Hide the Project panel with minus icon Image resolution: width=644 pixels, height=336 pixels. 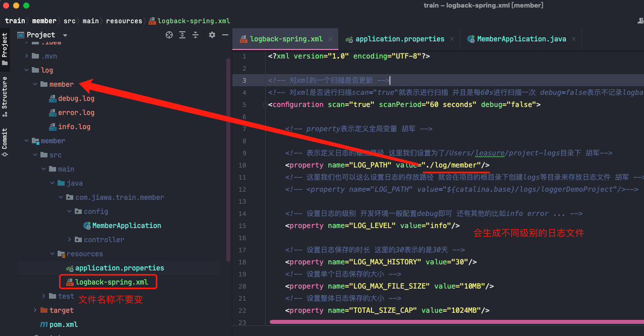tap(225, 35)
